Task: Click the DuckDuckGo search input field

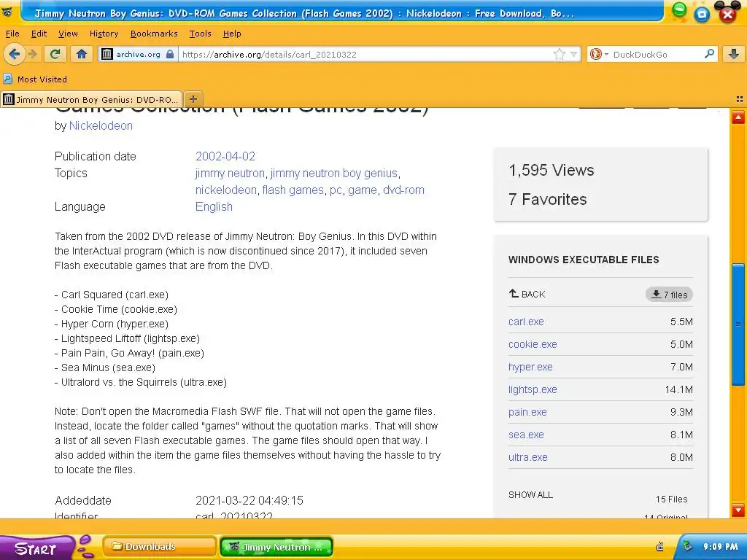Action: click(656, 54)
